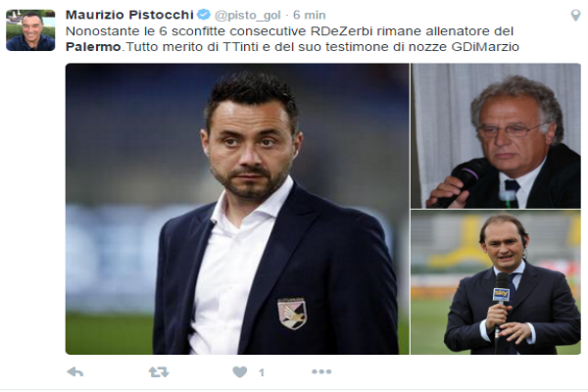This screenshot has width=588, height=392.
Task: Open Maurizio Pistocchi's profile name link
Action: click(x=129, y=15)
